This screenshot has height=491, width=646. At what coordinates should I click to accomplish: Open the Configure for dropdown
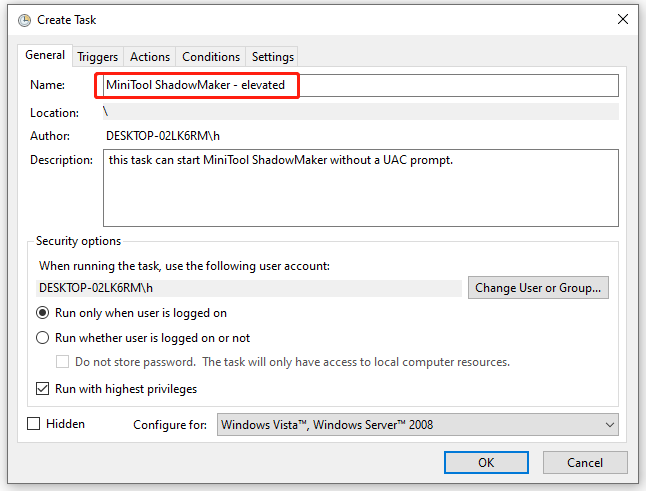(418, 425)
